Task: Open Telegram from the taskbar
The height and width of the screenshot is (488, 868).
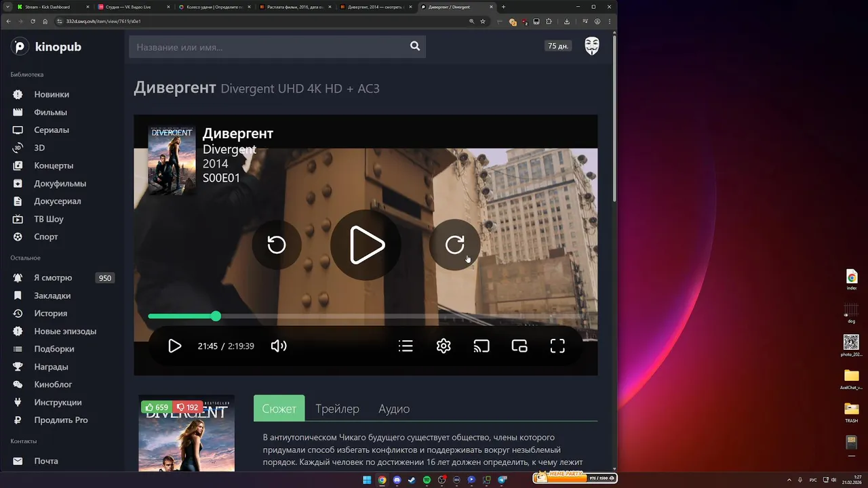Action: coord(502,480)
